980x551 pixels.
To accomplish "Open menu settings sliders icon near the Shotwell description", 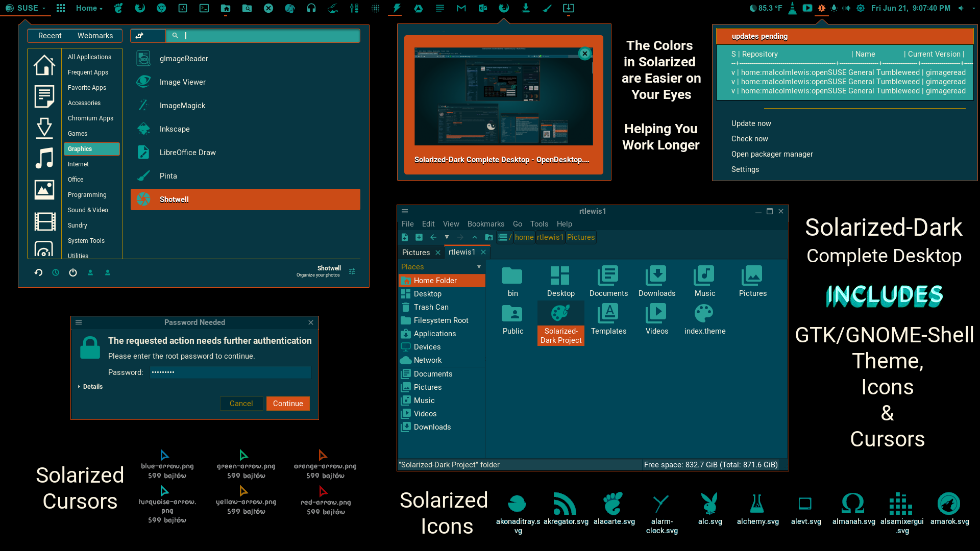I will [x=352, y=271].
